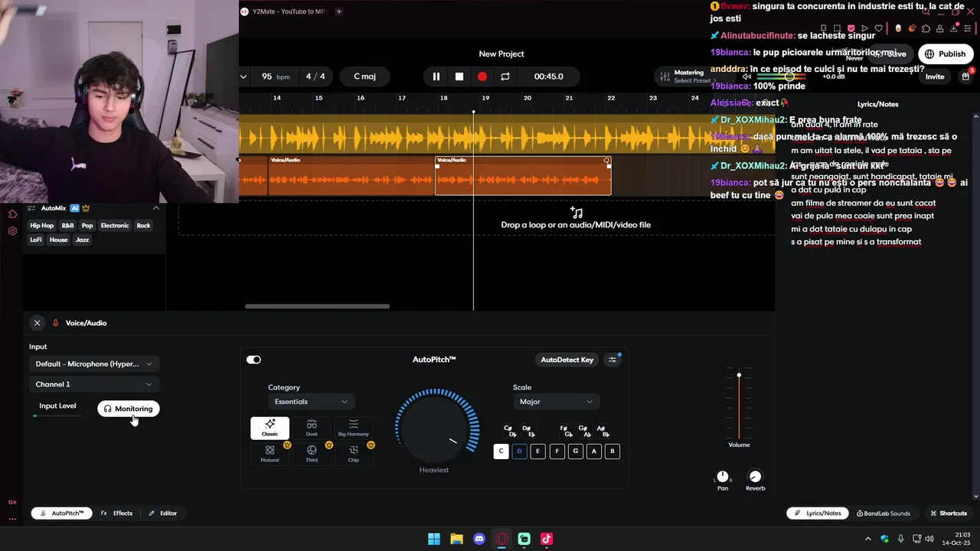Toggle the Monitoring headphones button
This screenshot has width=980, height=551.
[x=129, y=409]
